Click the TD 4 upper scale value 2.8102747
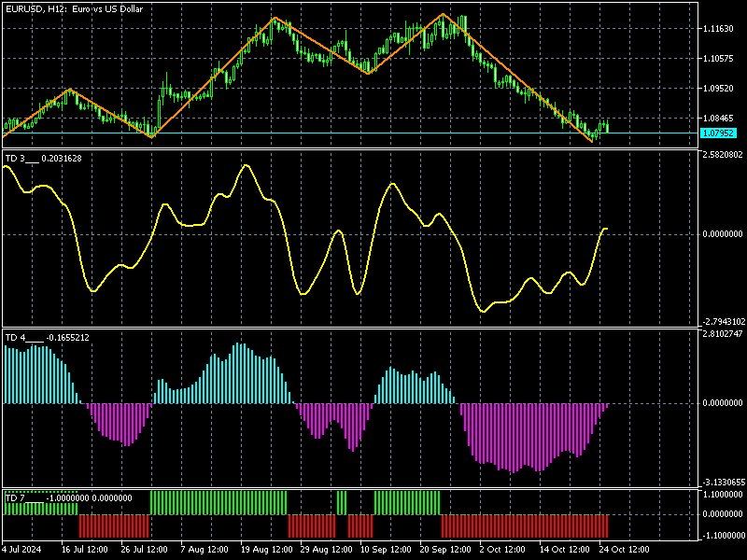747x560 pixels. (x=722, y=334)
